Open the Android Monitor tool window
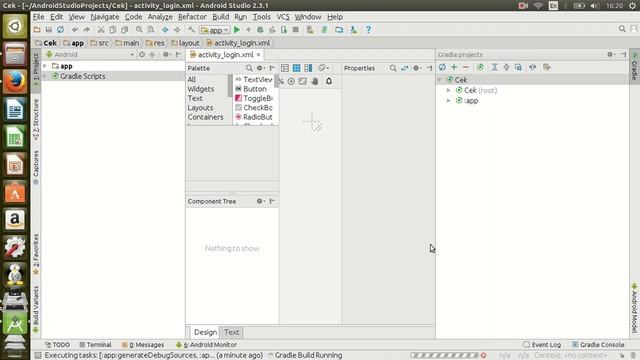Viewport: 640px width, 360px height. pos(206,344)
